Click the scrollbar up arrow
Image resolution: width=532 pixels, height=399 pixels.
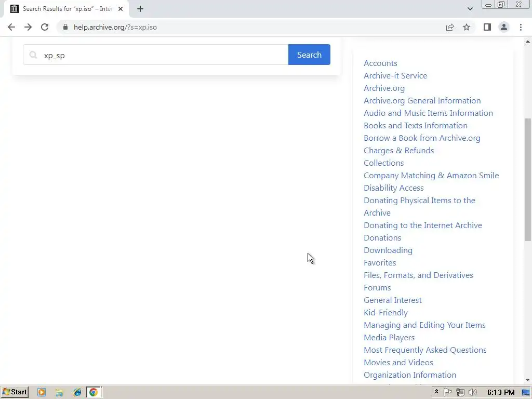pyautogui.click(x=528, y=42)
